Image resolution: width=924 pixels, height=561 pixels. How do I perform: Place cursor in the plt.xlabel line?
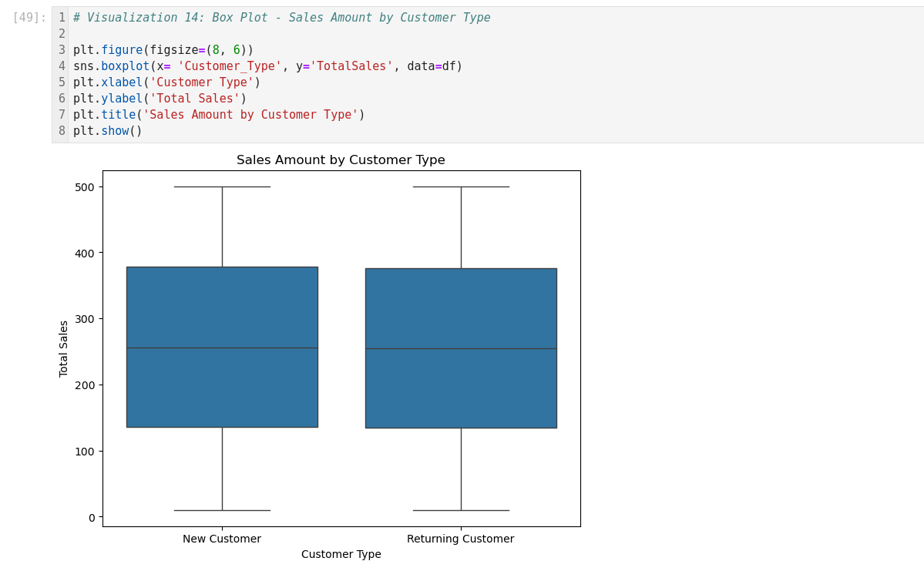coord(166,82)
